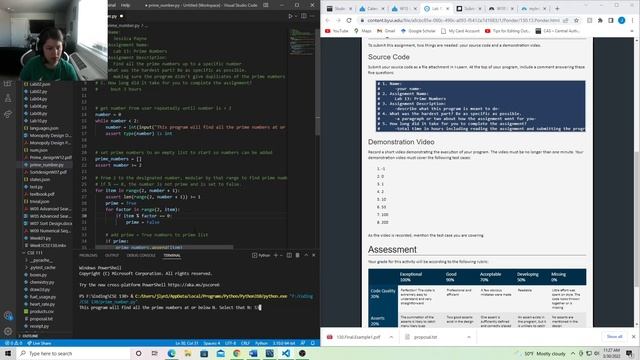Screen dimensions: 640x360
Task: Click Show all downloads
Action: 614,337
